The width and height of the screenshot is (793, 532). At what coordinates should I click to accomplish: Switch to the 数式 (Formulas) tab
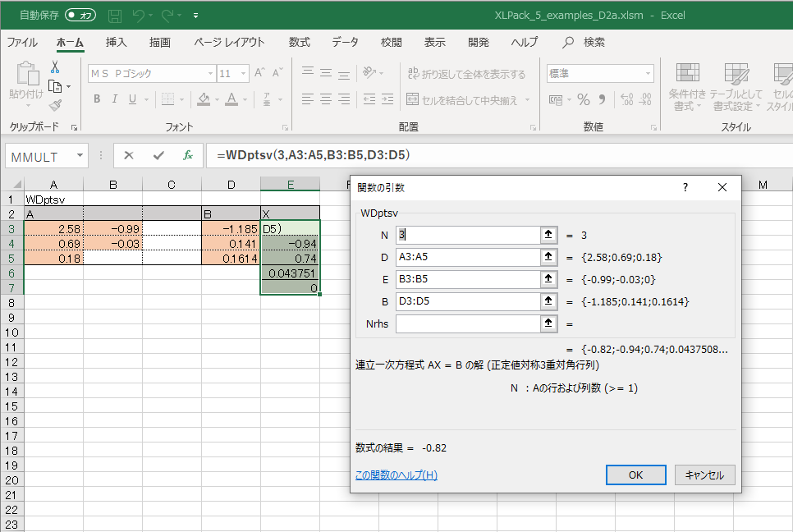coord(300,43)
